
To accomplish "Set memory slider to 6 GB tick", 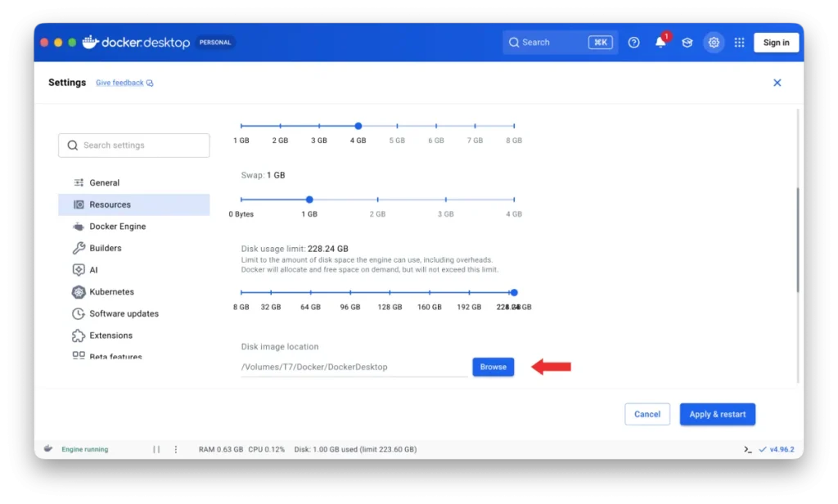I will [x=436, y=126].
